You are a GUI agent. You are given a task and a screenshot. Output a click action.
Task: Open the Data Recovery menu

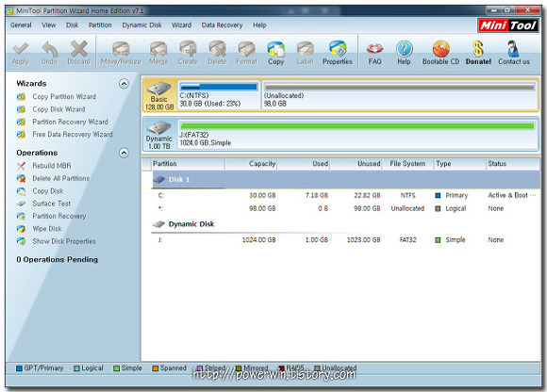click(x=222, y=25)
